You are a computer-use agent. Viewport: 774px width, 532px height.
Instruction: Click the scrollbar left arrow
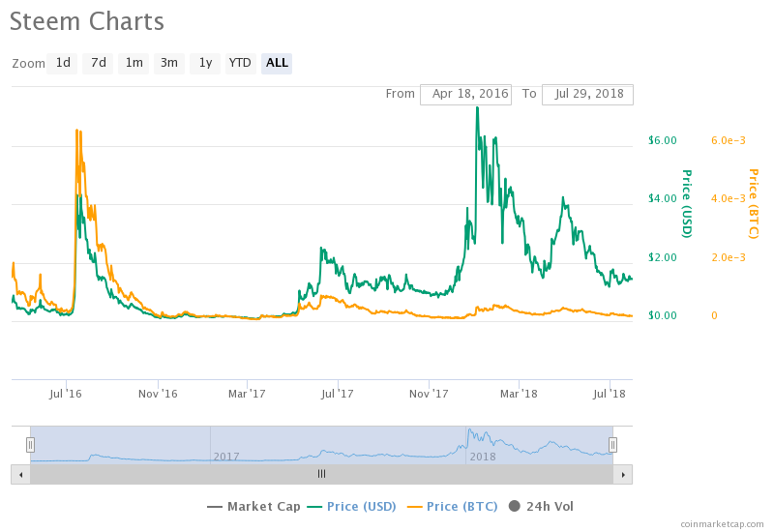(20, 475)
